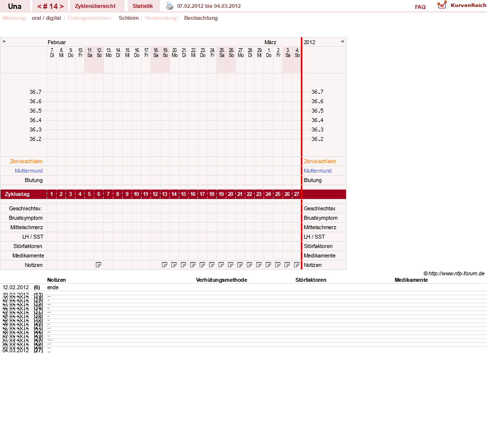487x448 pixels.
Task: Click the Verhütungsmethode column heading
Action: tap(221, 280)
